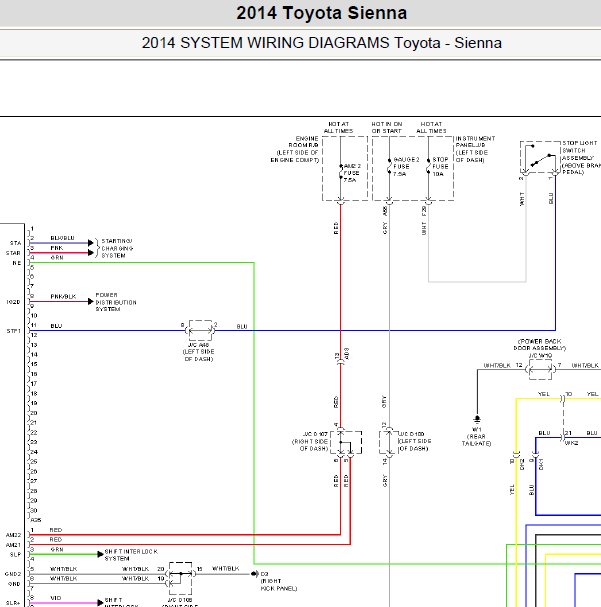Click the STAR pin label
Screen dimensions: 601x607
point(13,253)
